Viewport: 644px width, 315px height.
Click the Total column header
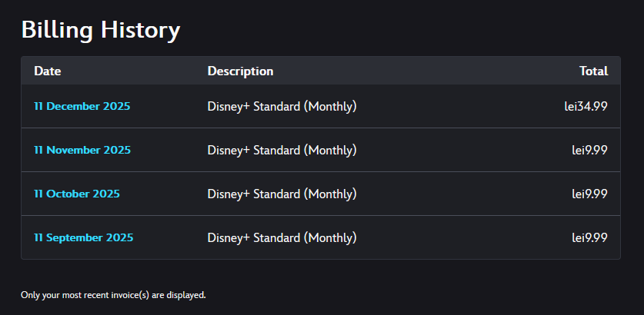[x=593, y=71]
